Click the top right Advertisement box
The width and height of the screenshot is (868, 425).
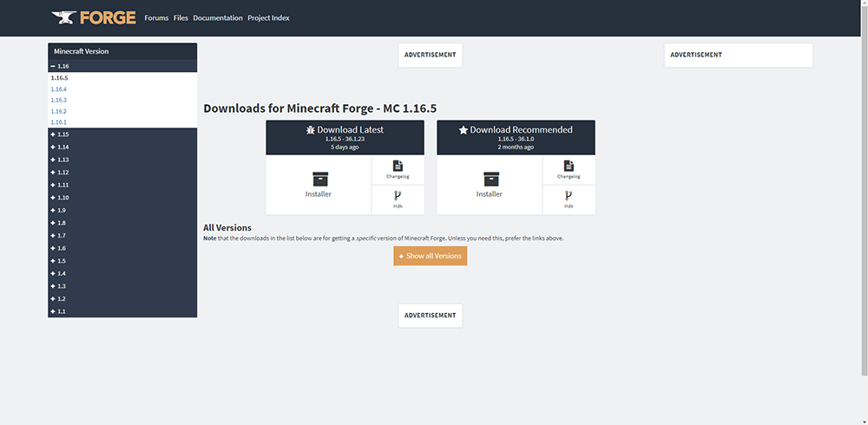pyautogui.click(x=739, y=56)
